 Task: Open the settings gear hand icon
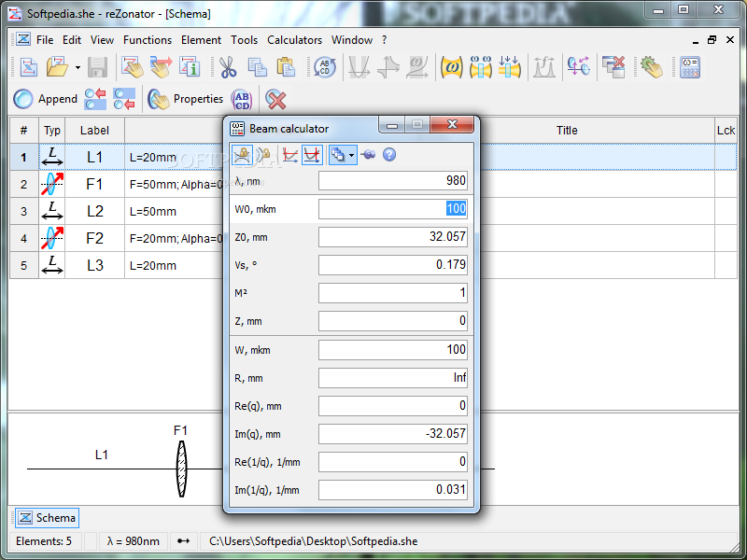(x=651, y=67)
